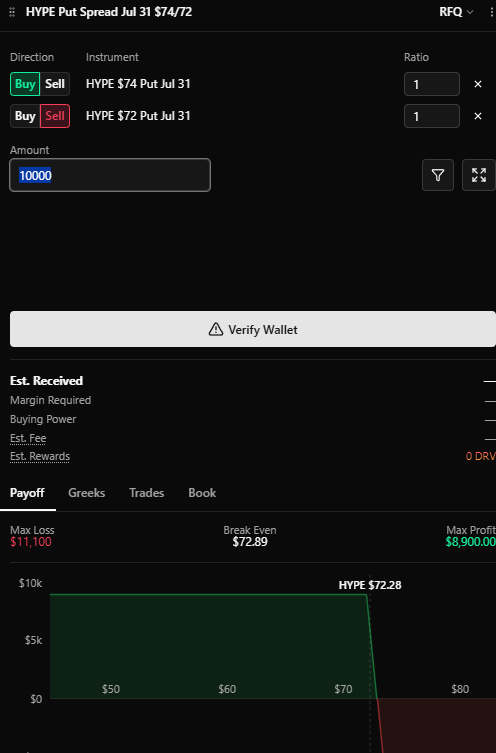Click the Max Loss $11,100 value
Screen dimensions: 496x753
[x=31, y=542]
